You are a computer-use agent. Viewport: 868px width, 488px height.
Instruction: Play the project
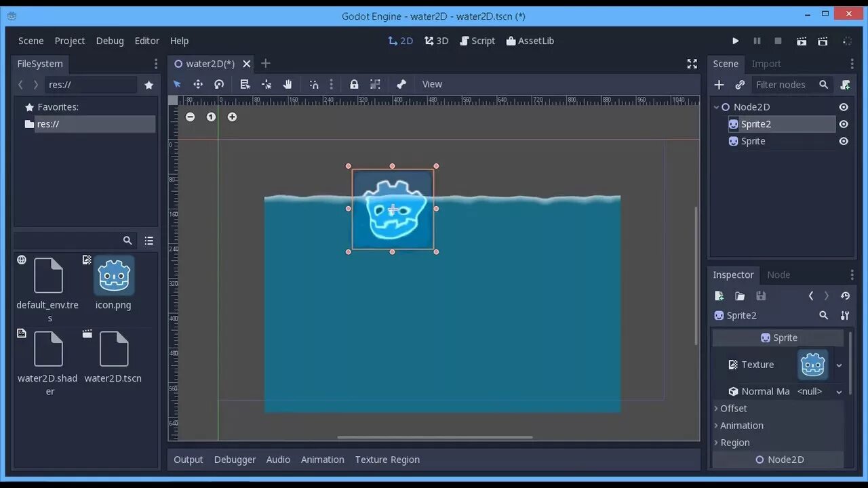[735, 41]
